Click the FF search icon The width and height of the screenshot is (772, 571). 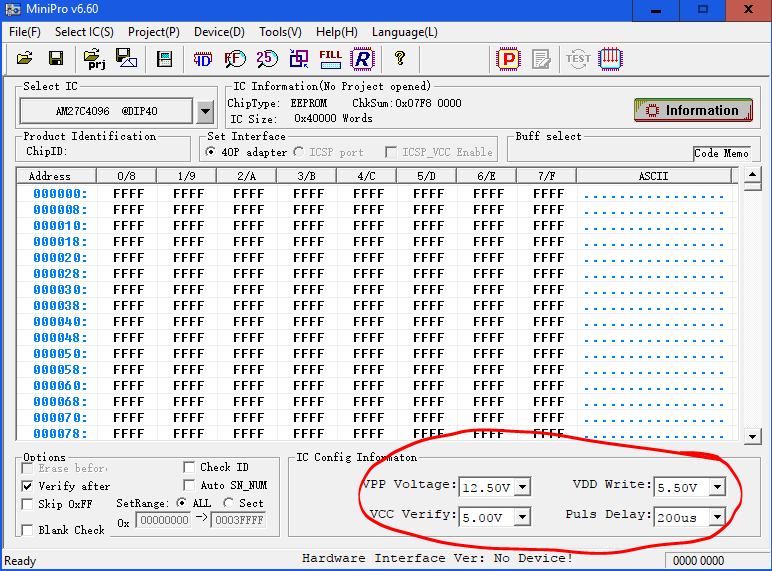[235, 59]
